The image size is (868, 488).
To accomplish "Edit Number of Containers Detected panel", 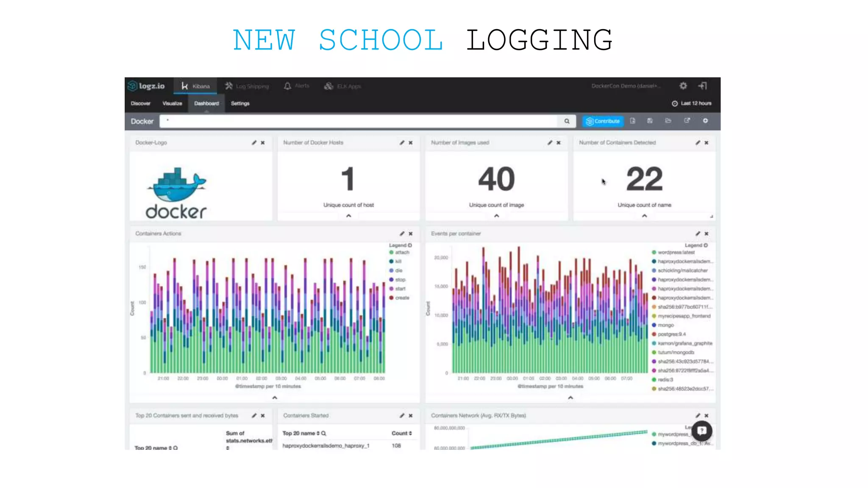I will [698, 143].
